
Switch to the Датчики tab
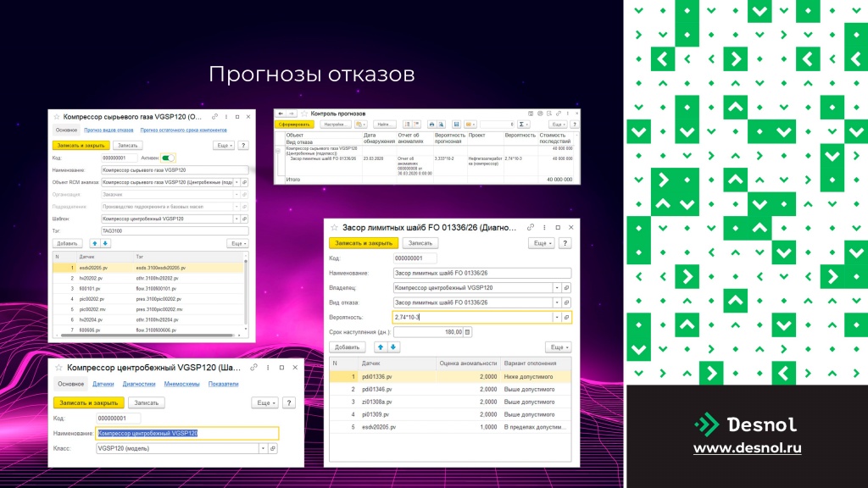[103, 384]
